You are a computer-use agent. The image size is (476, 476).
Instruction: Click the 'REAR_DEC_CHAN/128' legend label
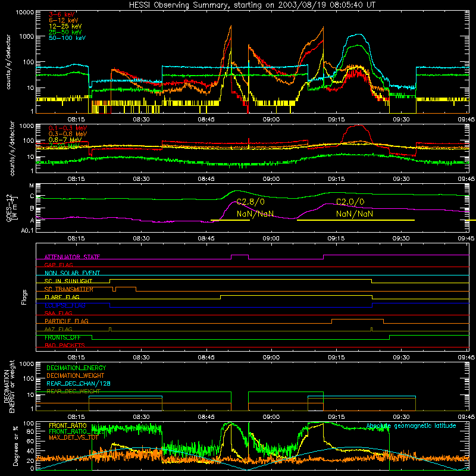pyautogui.click(x=79, y=383)
